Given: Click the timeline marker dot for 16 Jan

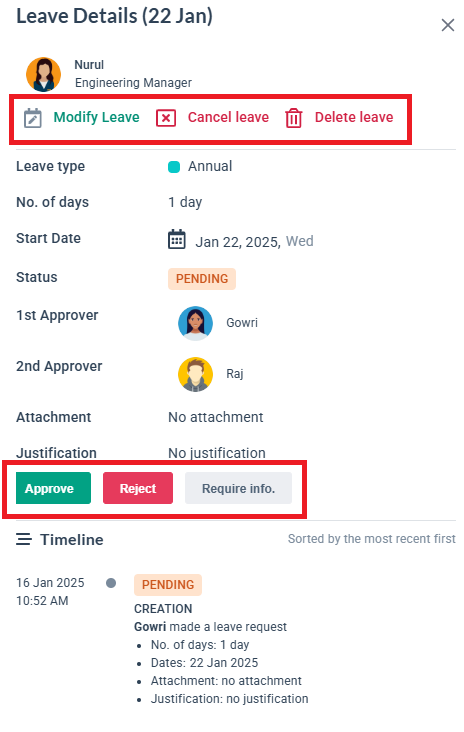Looking at the screenshot, I should point(111,583).
